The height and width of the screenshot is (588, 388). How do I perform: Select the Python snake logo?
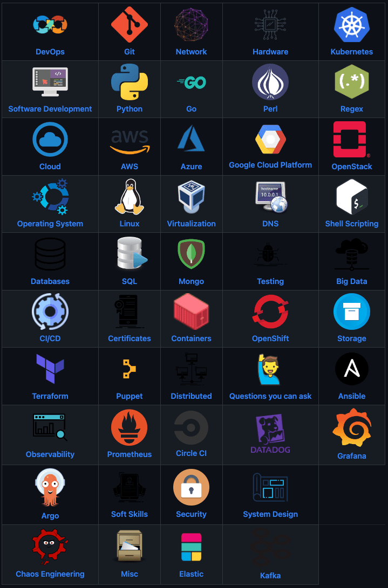(x=129, y=82)
